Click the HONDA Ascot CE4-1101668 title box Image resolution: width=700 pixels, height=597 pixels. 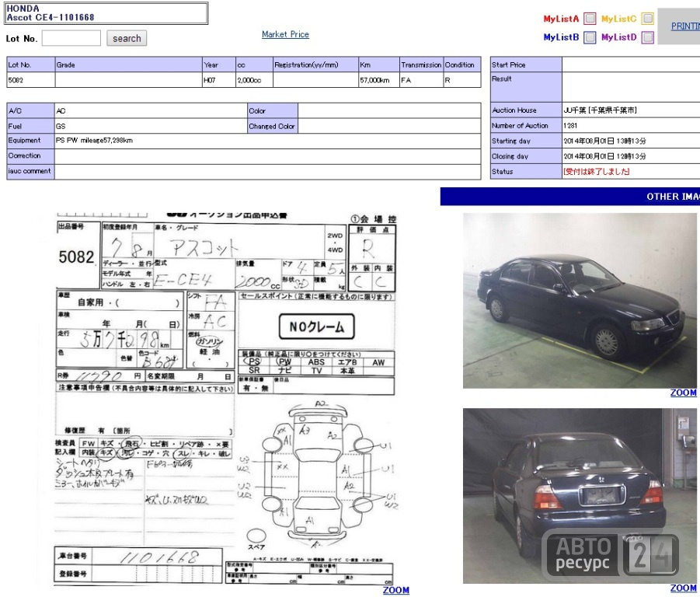106,13
